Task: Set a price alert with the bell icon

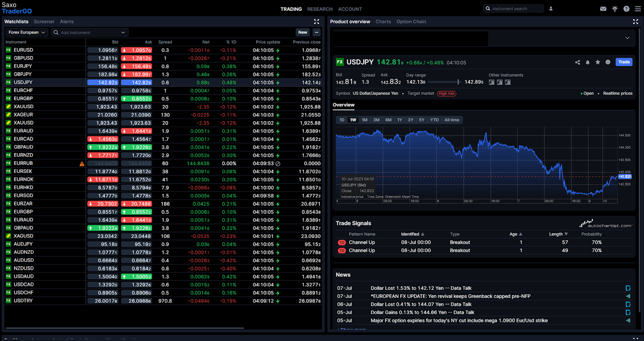Action: [588, 62]
